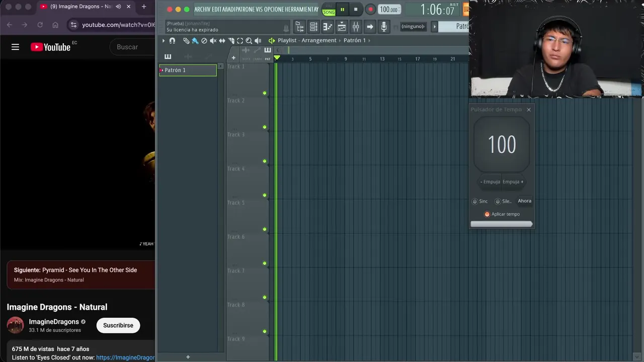Select the Delete tool in playlist toolbar
Image resolution: width=644 pixels, height=362 pixels.
coord(204,40)
